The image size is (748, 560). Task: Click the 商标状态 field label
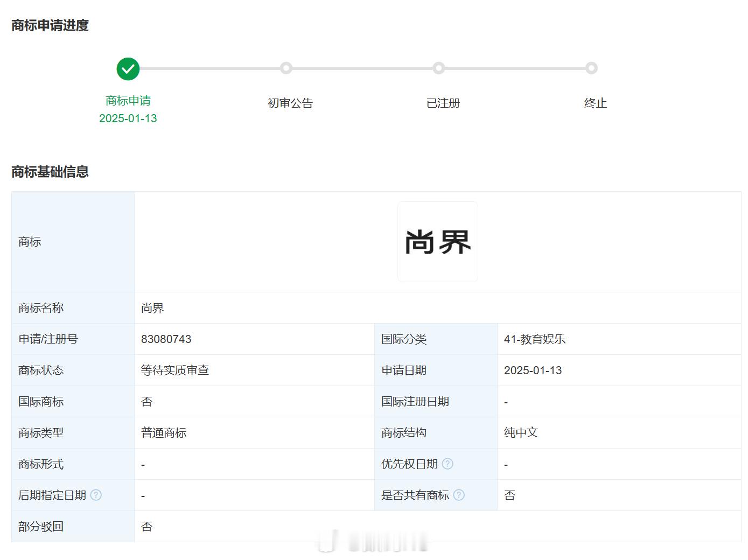tap(41, 370)
